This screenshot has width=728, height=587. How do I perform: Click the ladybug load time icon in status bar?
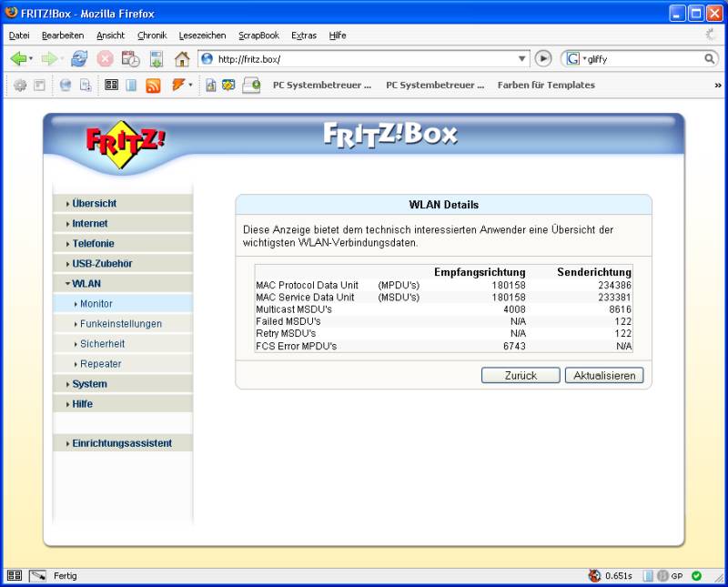594,576
